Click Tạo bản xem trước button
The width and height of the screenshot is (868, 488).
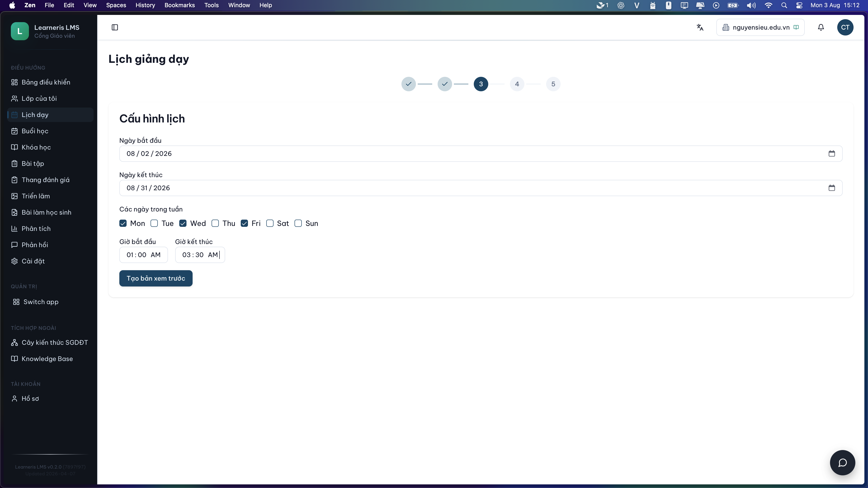point(156,278)
